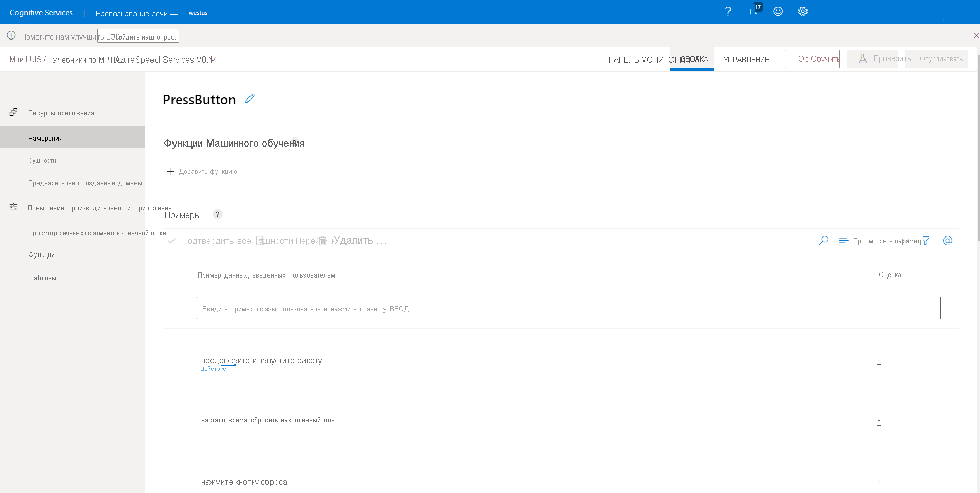Toggle the hamburger navigation menu
Screen dimensions: 980x493
[x=14, y=86]
